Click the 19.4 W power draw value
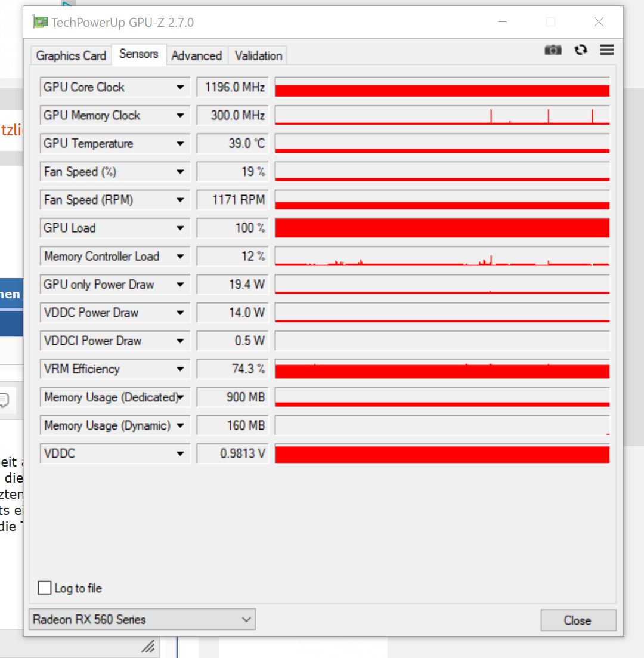This screenshot has height=658, width=644. click(233, 285)
